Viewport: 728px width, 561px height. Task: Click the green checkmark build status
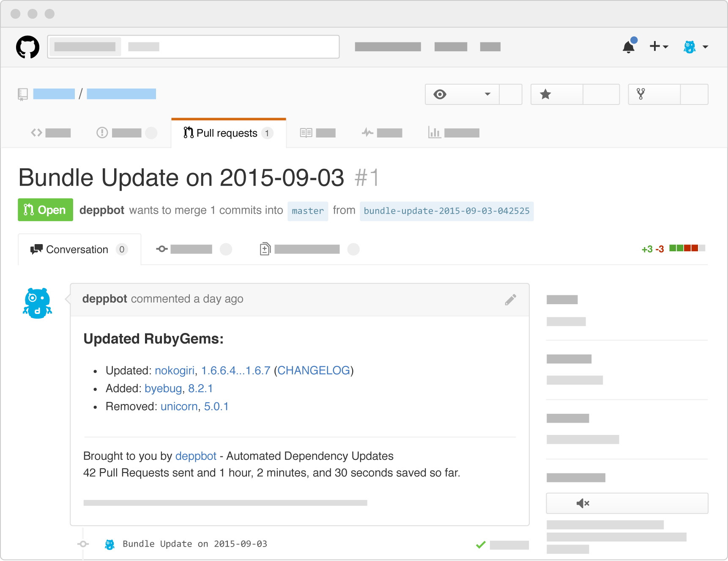(x=481, y=545)
